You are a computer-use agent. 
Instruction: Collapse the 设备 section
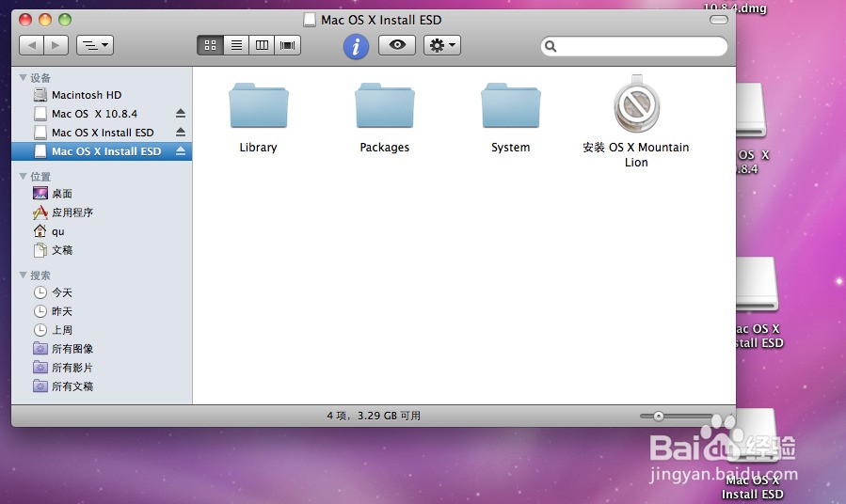pos(24,78)
